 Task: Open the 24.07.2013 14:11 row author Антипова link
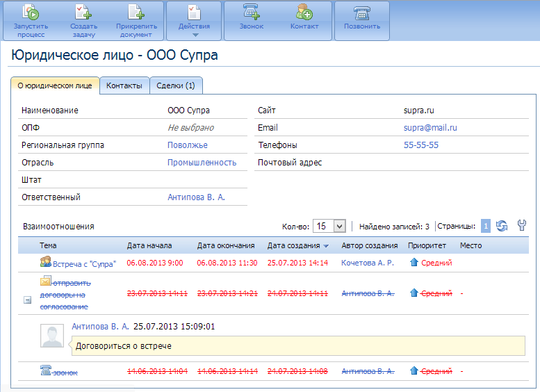(x=368, y=293)
